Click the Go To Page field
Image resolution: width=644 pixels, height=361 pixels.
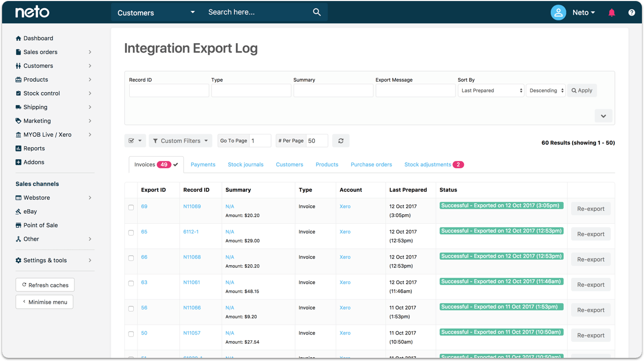260,141
